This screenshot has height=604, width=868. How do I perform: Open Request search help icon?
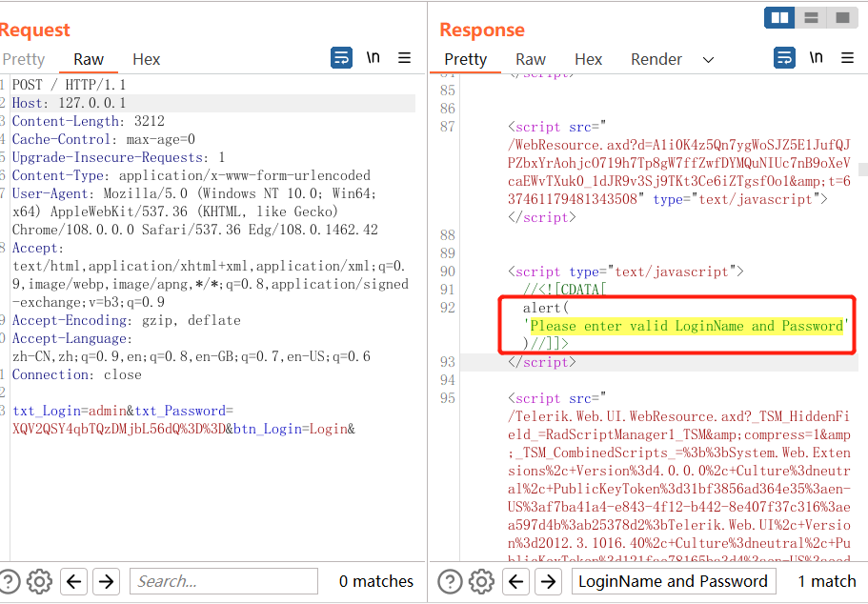9,581
